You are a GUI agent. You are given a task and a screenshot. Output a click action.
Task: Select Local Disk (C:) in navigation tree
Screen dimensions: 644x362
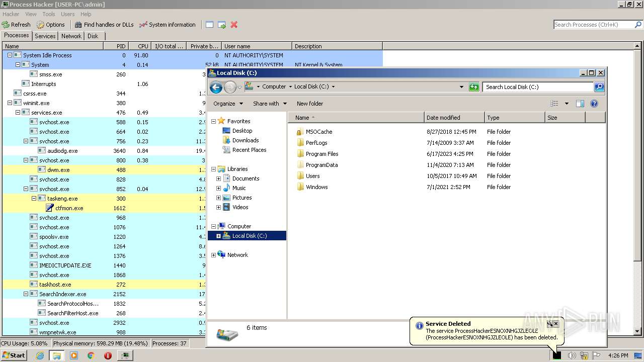point(247,236)
